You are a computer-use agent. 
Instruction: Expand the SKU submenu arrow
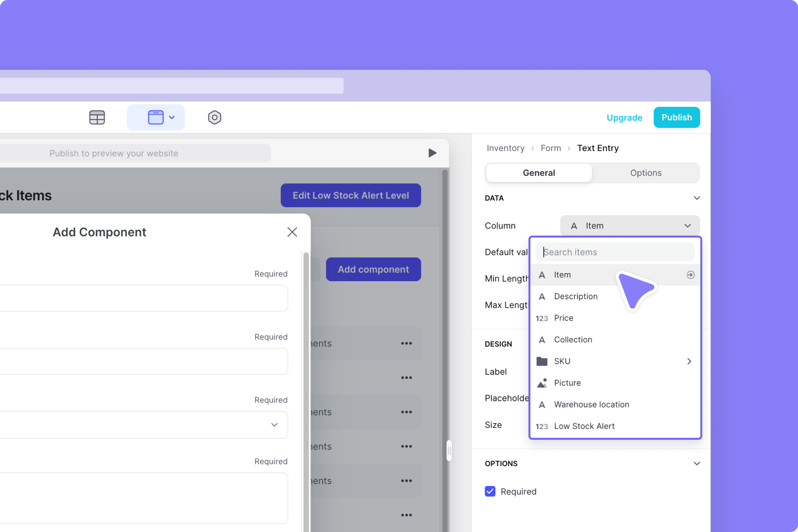point(689,361)
